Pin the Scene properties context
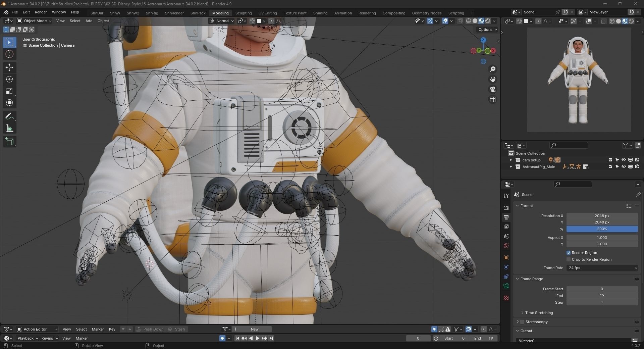Screen dimensions: 644x349 tap(638, 195)
